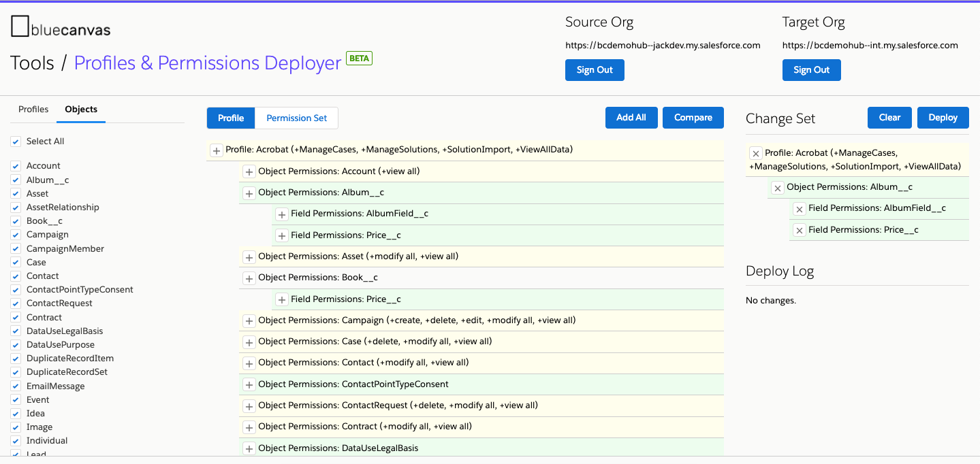980x464 pixels.
Task: Uncheck the Individual object checkbox
Action: [16, 441]
